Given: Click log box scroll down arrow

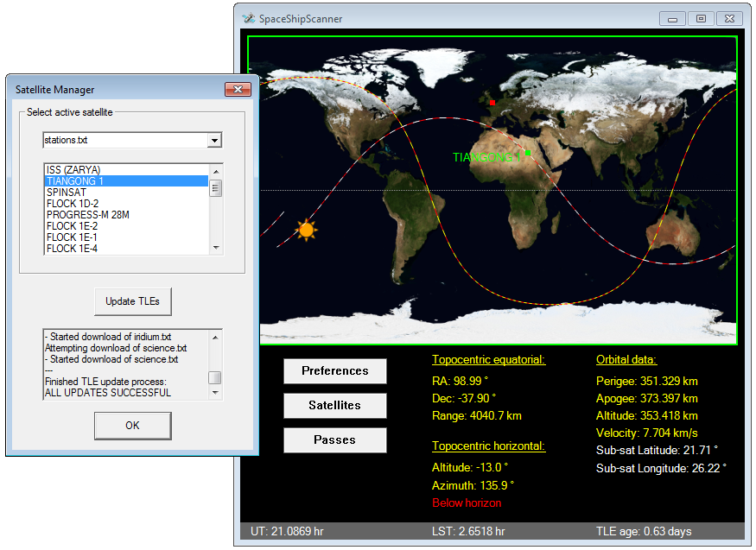Looking at the screenshot, I should [x=215, y=393].
